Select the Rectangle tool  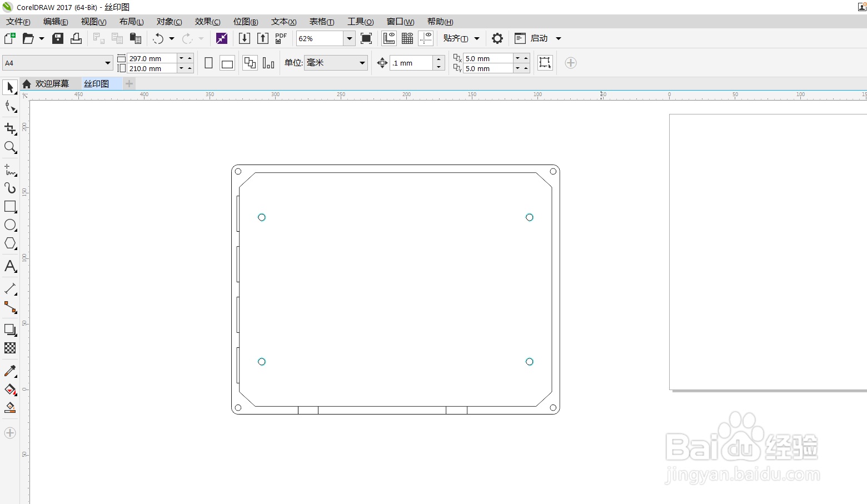point(10,206)
